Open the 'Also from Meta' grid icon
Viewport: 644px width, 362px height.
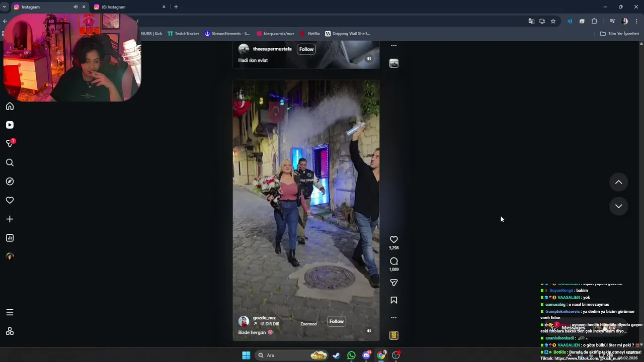(10, 331)
